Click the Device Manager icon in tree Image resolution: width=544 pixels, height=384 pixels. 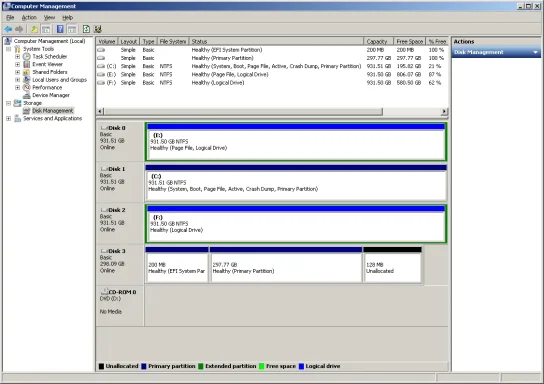coord(27,95)
